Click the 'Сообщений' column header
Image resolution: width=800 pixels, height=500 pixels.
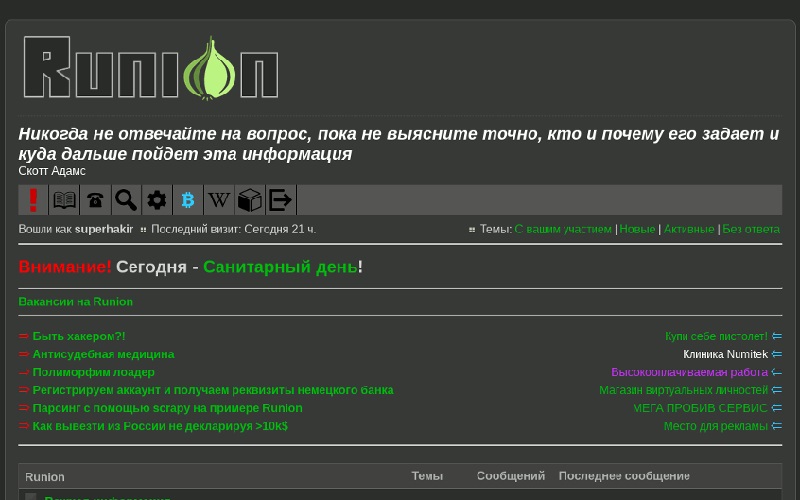coord(511,476)
